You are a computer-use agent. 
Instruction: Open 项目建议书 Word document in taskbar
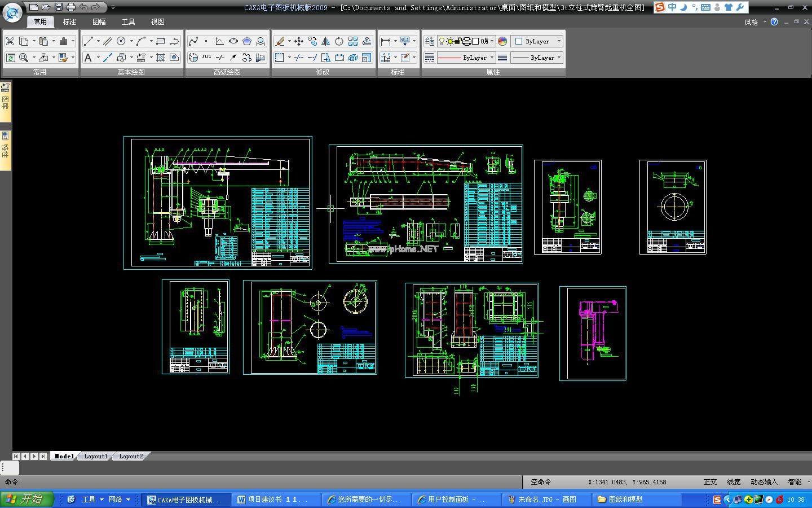coord(273,500)
